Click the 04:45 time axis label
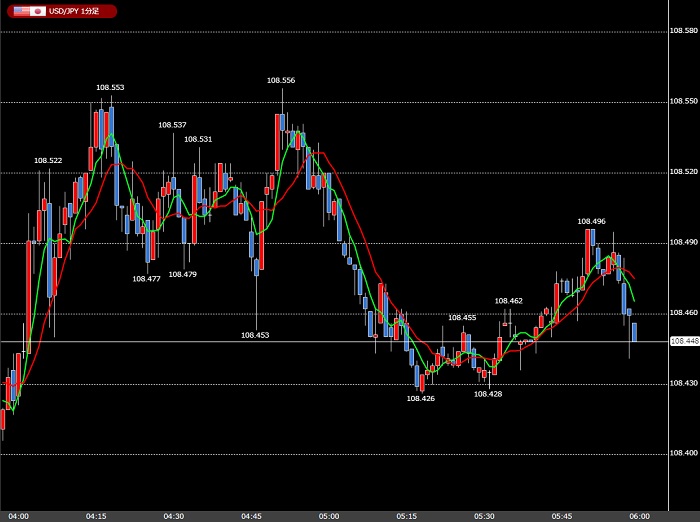This screenshot has height=522, width=700. 251,517
